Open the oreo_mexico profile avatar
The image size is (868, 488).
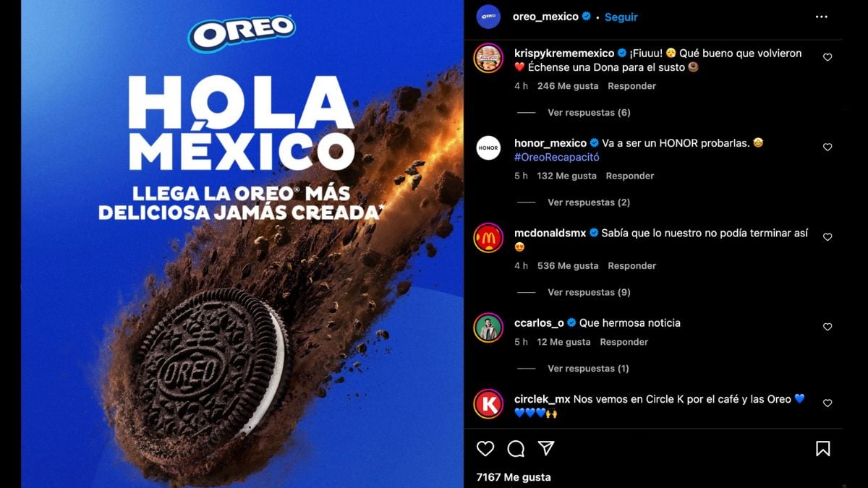point(489,17)
